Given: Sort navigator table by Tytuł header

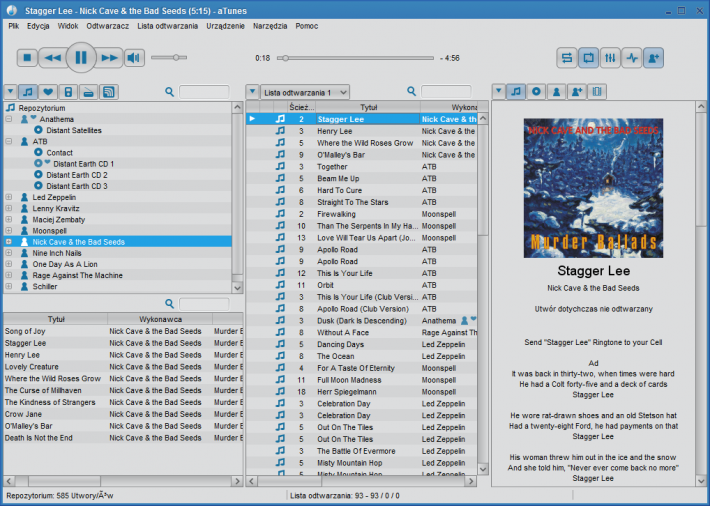Looking at the screenshot, I should pos(56,319).
